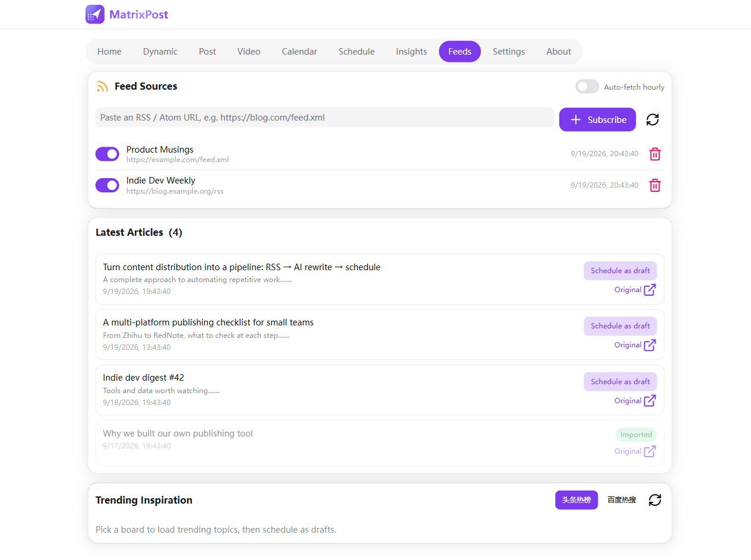Screen dimensions: 751x560
Task: Click the Latest Articles (4) heading
Action: tap(139, 232)
